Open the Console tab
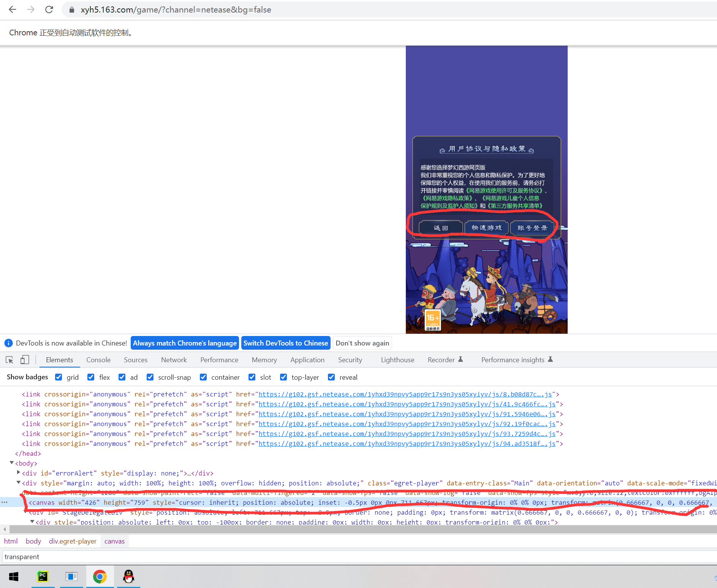 click(98, 360)
